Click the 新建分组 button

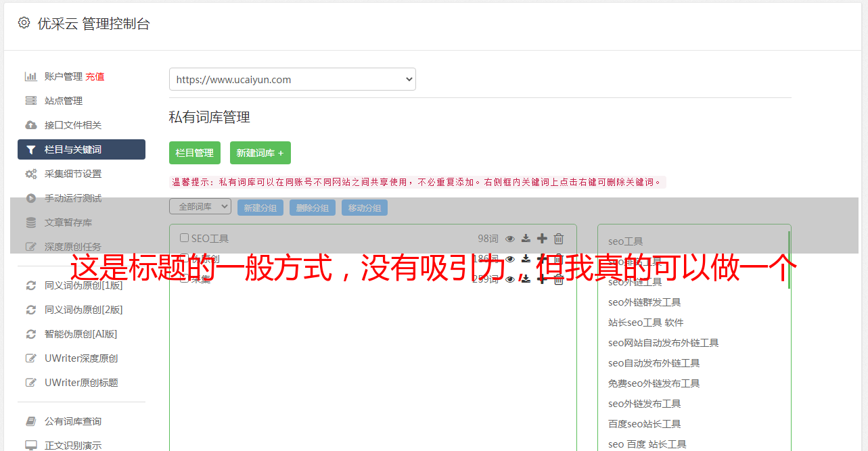click(x=260, y=208)
